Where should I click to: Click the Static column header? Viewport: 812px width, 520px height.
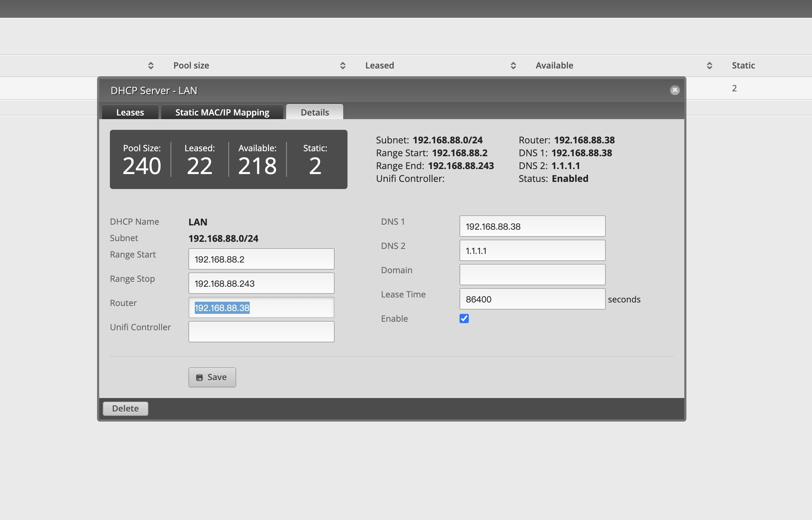pyautogui.click(x=744, y=66)
